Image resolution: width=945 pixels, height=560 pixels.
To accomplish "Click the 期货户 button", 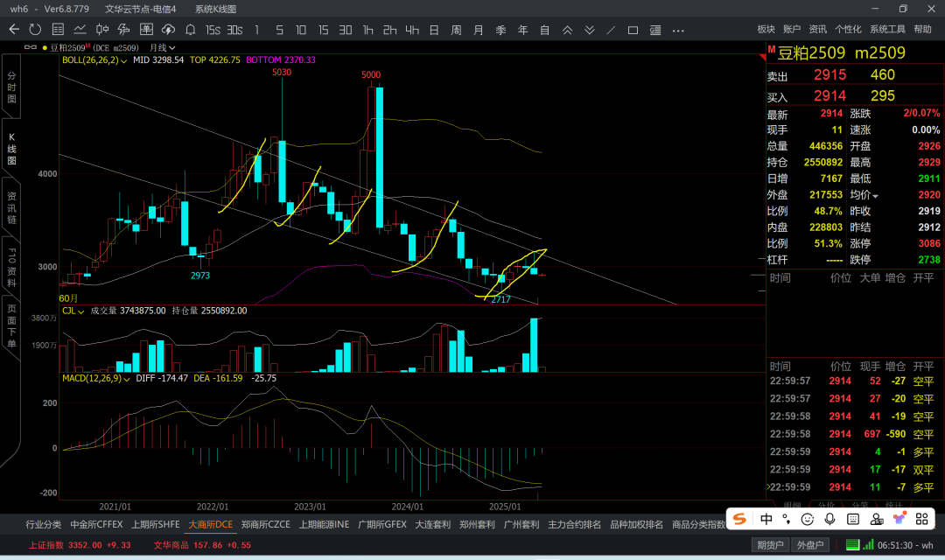I will [770, 545].
